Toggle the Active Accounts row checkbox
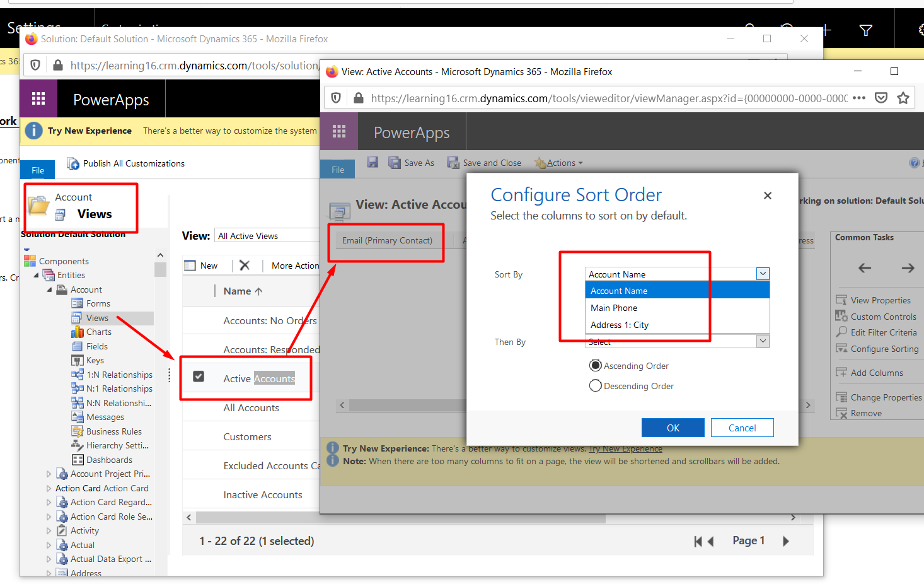 tap(199, 377)
